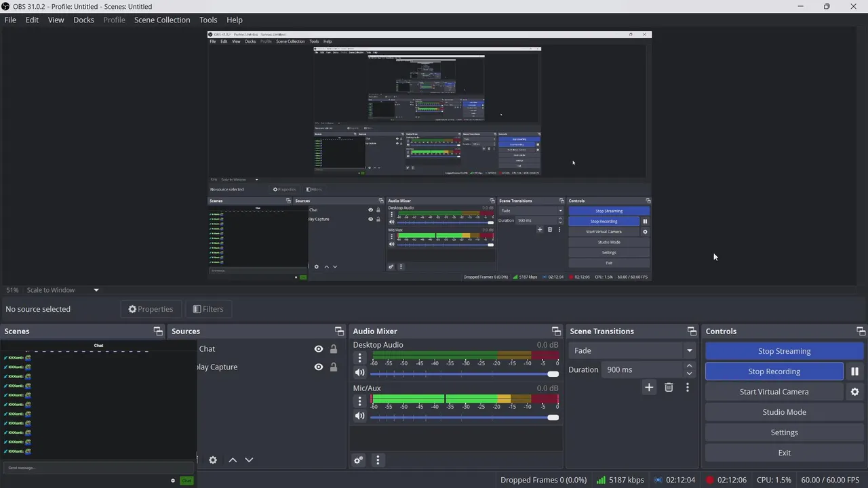Pop out the Sources dock

point(339,331)
